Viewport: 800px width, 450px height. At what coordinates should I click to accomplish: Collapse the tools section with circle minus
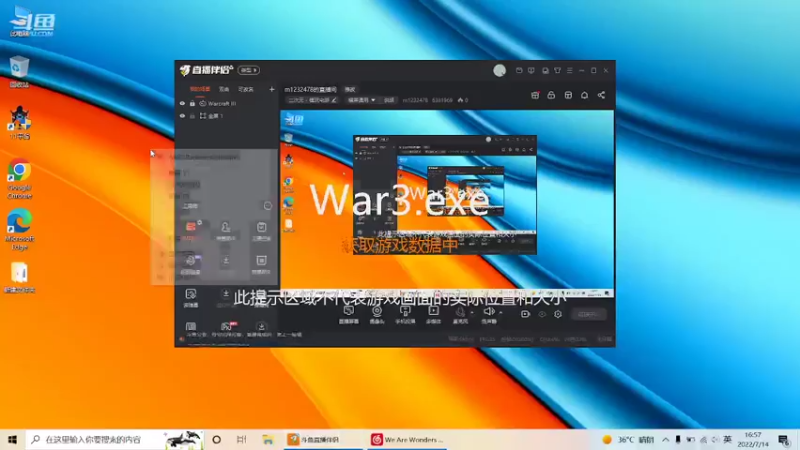click(x=267, y=206)
